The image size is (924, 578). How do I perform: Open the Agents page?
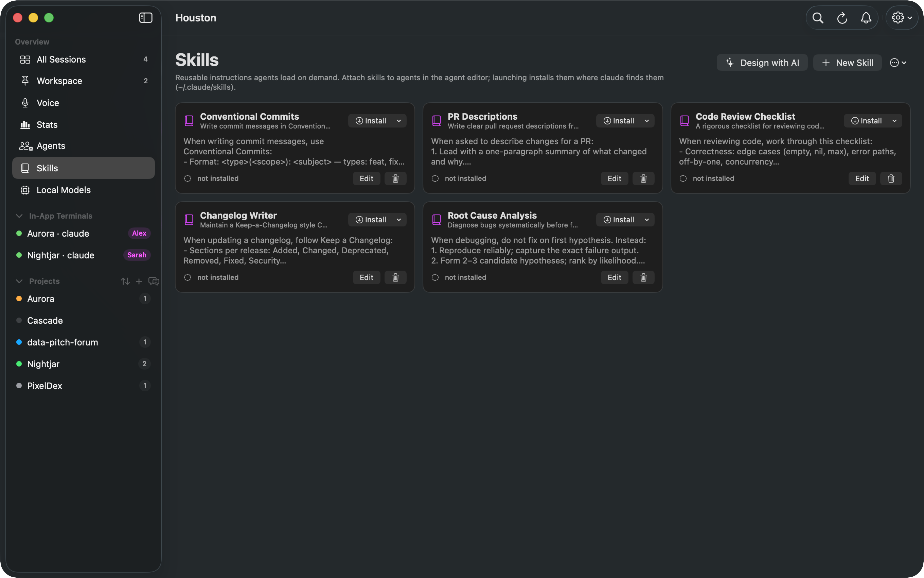(x=84, y=146)
